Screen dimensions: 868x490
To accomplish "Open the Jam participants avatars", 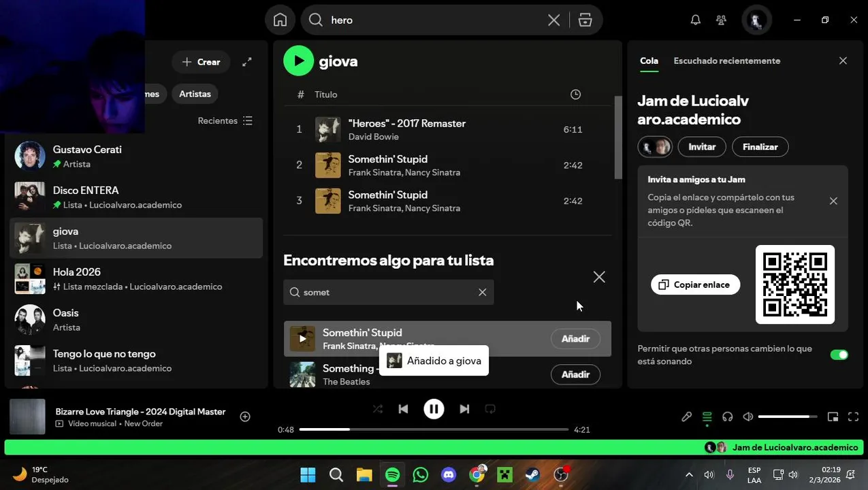I will click(x=655, y=146).
